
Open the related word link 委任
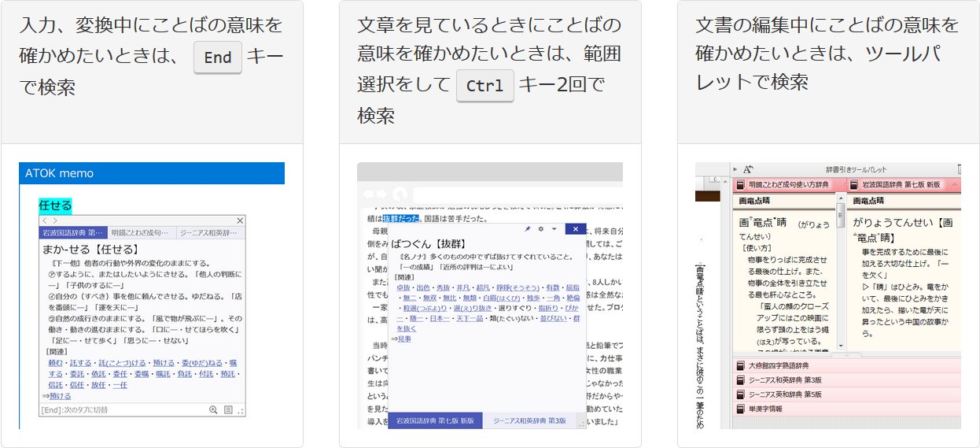point(120,374)
